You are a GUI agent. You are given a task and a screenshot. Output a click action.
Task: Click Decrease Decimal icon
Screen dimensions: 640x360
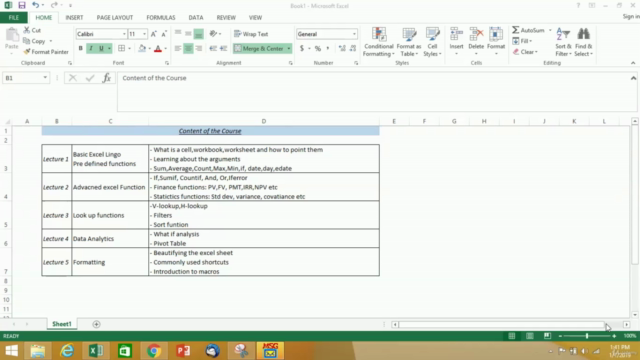(353, 48)
